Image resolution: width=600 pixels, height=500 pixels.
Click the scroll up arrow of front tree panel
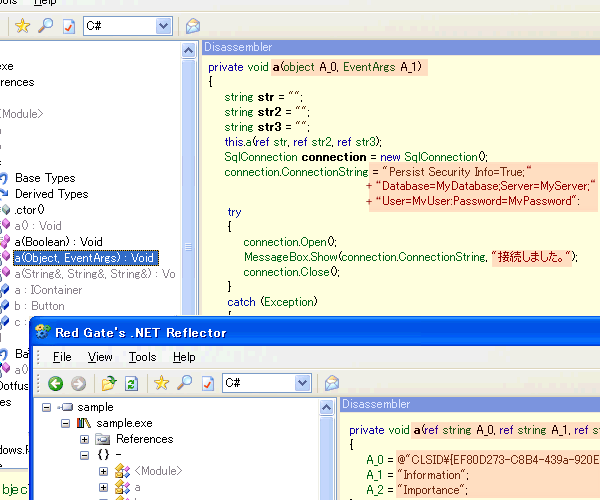tap(326, 407)
